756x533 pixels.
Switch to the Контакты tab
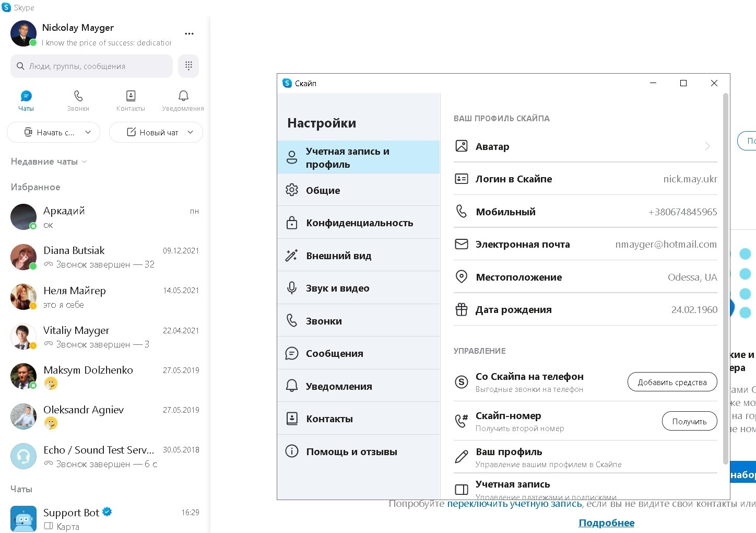(131, 101)
